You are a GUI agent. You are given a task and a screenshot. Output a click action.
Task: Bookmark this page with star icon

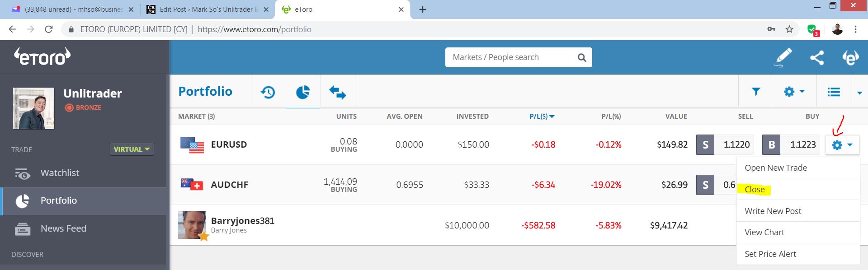(789, 29)
